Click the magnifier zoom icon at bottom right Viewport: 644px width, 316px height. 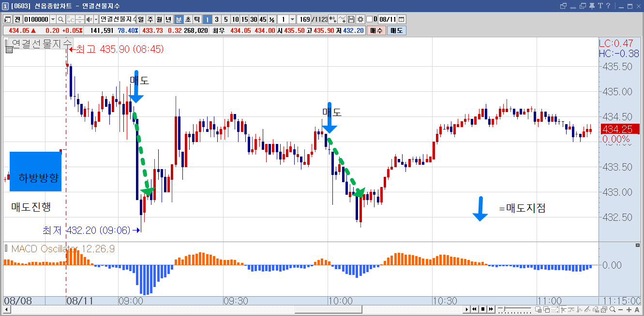[x=613, y=310]
